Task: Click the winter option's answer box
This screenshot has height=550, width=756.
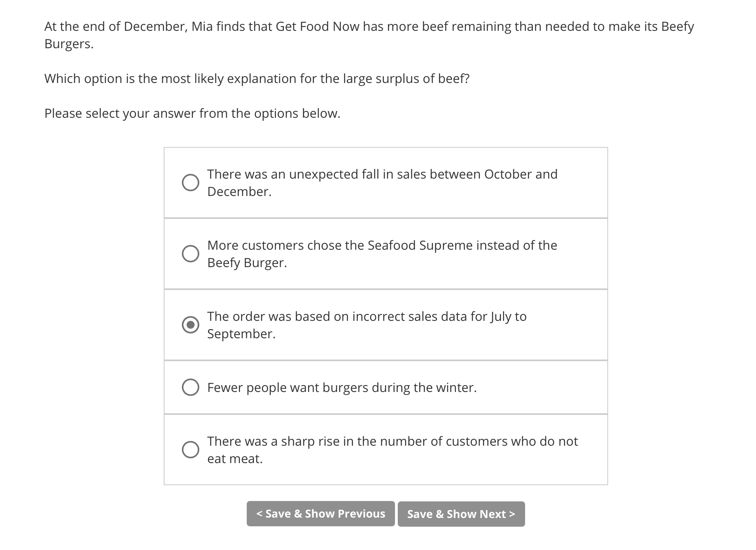Action: [386, 388]
